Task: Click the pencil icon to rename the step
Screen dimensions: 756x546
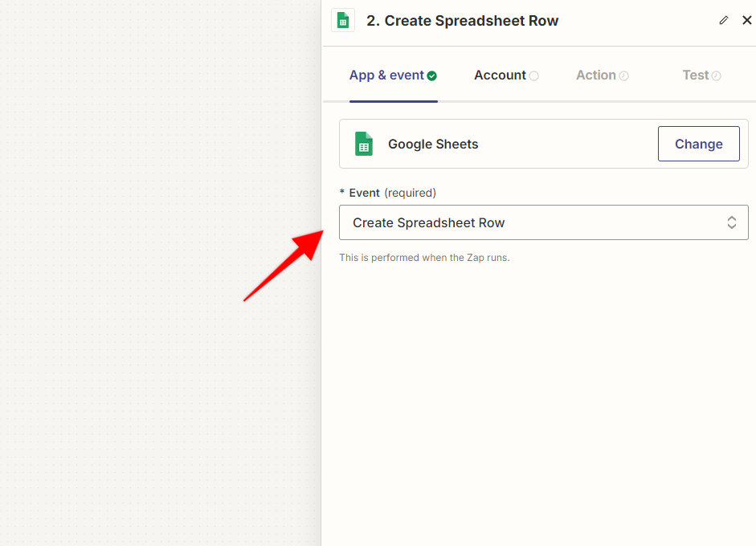Action: (723, 20)
